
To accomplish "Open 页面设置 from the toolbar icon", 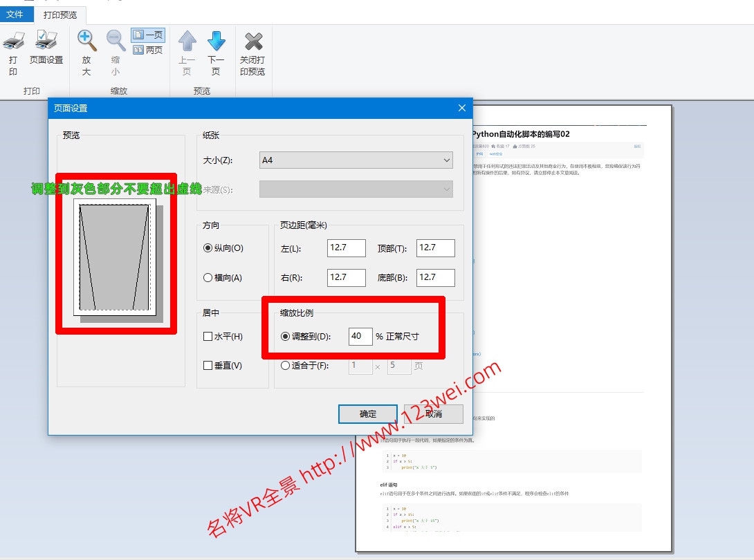I will [47, 47].
